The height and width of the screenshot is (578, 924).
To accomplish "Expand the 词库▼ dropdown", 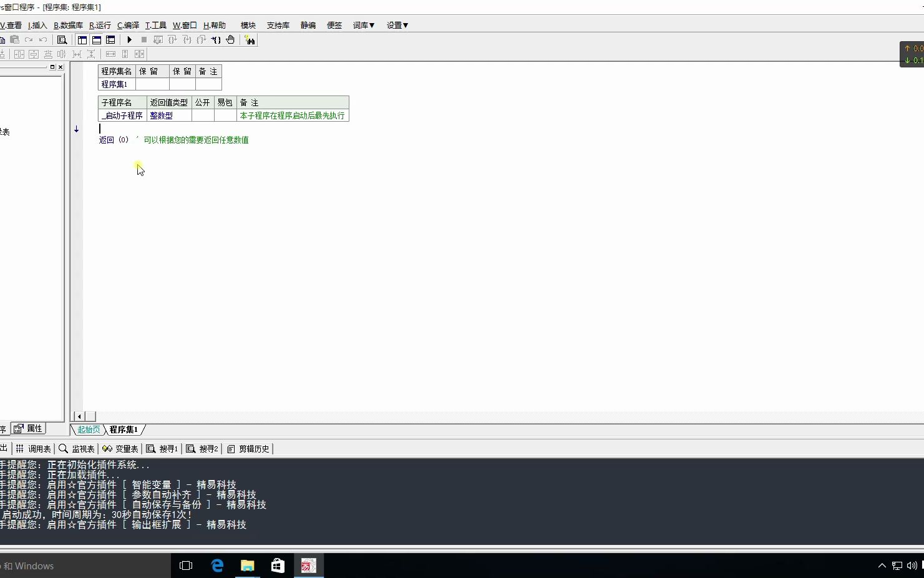I will click(x=364, y=26).
